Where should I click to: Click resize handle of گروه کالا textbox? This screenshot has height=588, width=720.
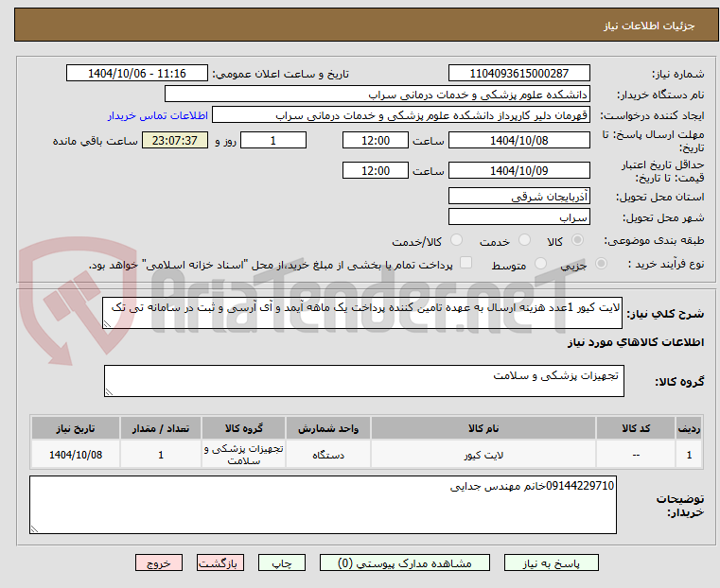tap(109, 391)
